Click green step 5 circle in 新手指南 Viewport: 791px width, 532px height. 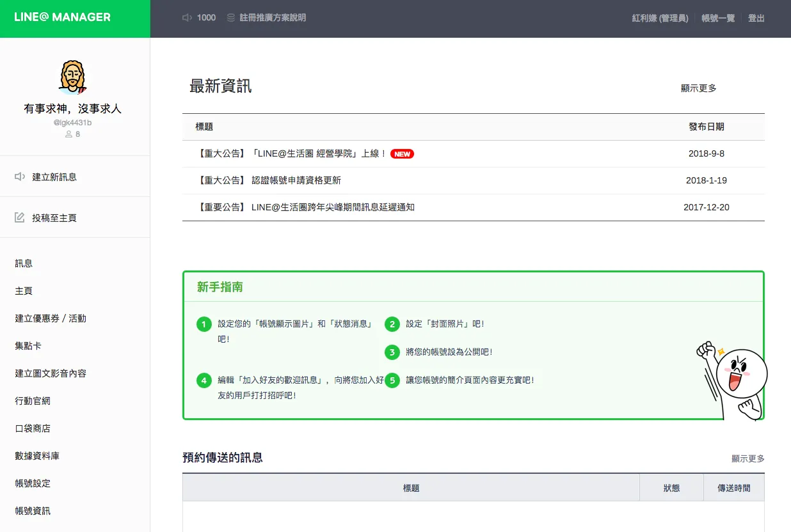(x=392, y=380)
